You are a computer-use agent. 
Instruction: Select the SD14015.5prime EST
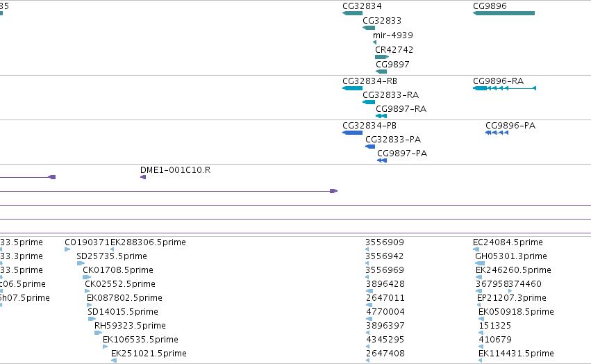[122, 312]
